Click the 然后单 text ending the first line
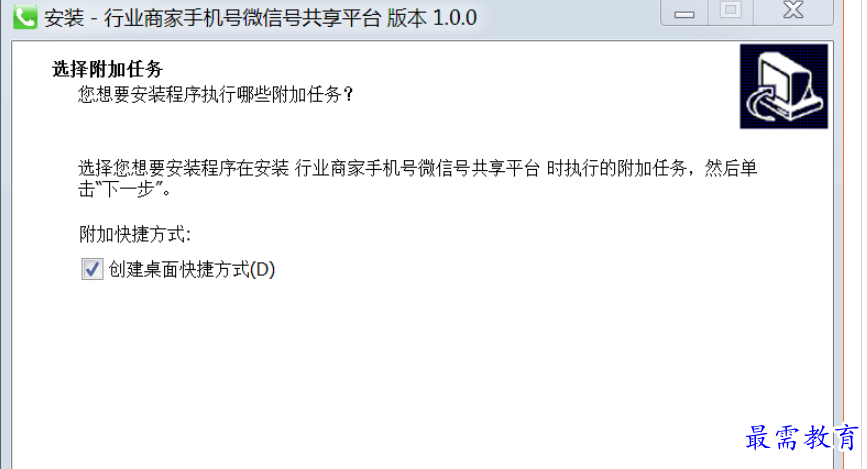 [730, 168]
